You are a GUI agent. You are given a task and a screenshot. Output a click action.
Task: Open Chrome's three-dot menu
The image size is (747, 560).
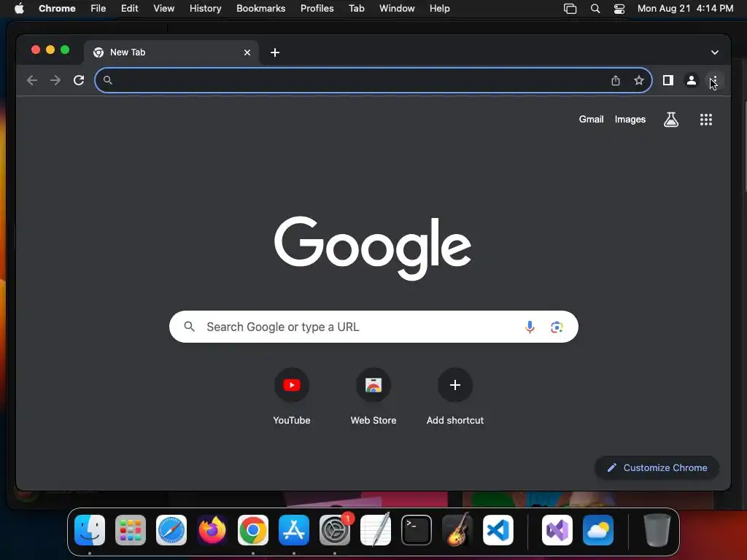[x=714, y=80]
